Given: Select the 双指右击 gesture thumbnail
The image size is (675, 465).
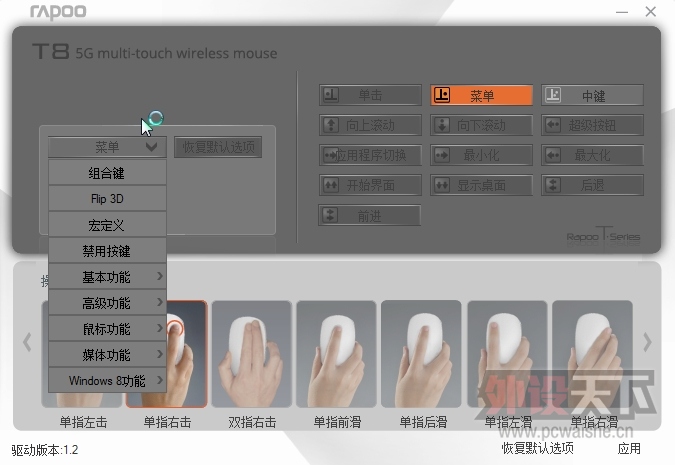Looking at the screenshot, I should pos(252,354).
